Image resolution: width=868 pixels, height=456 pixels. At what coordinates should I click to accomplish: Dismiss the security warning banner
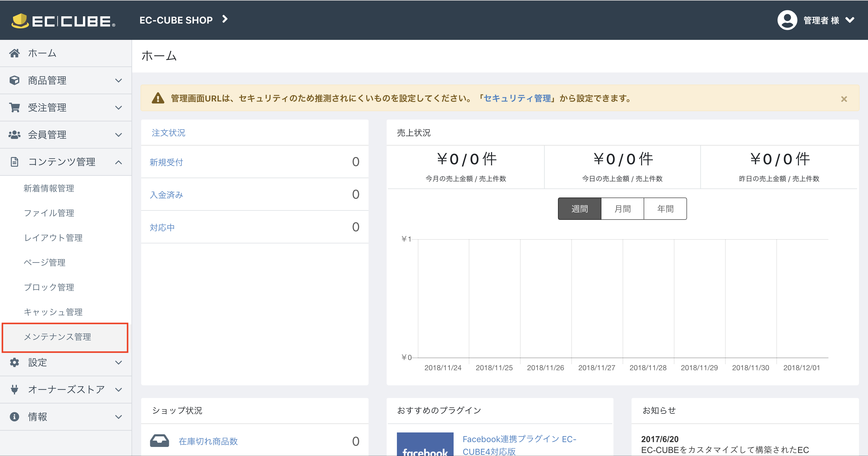pos(844,98)
